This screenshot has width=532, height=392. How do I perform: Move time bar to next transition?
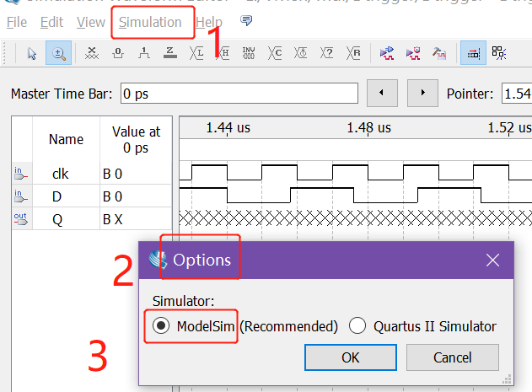coord(422,93)
